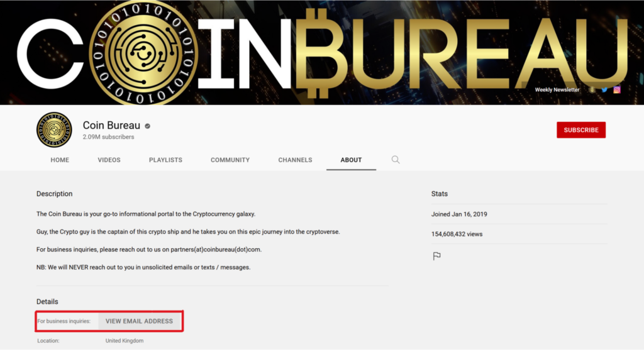The height and width of the screenshot is (350, 644).
Task: Click the Coin Bureau channel name
Action: (x=111, y=125)
